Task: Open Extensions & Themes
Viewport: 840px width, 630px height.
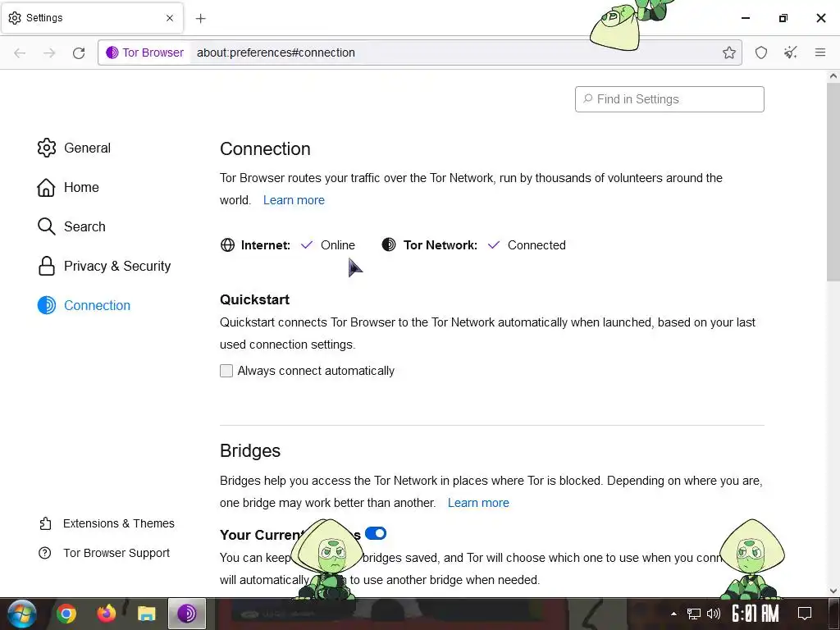Action: click(x=107, y=523)
